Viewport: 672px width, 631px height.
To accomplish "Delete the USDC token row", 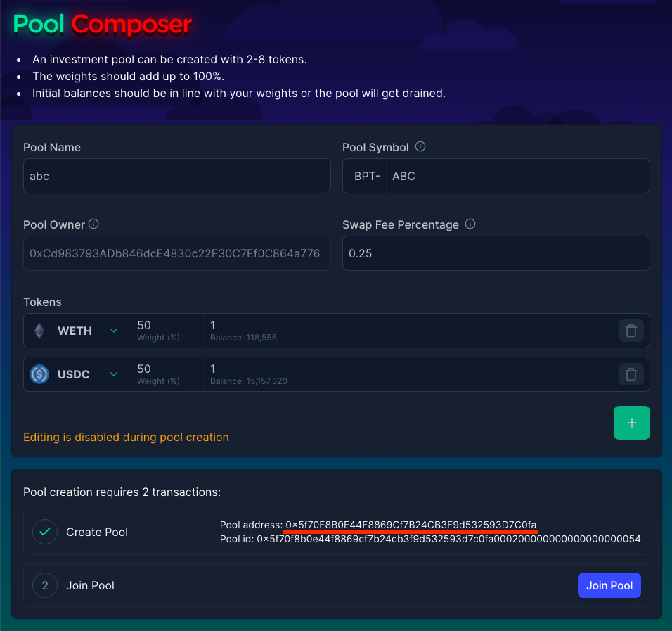I will click(x=631, y=374).
